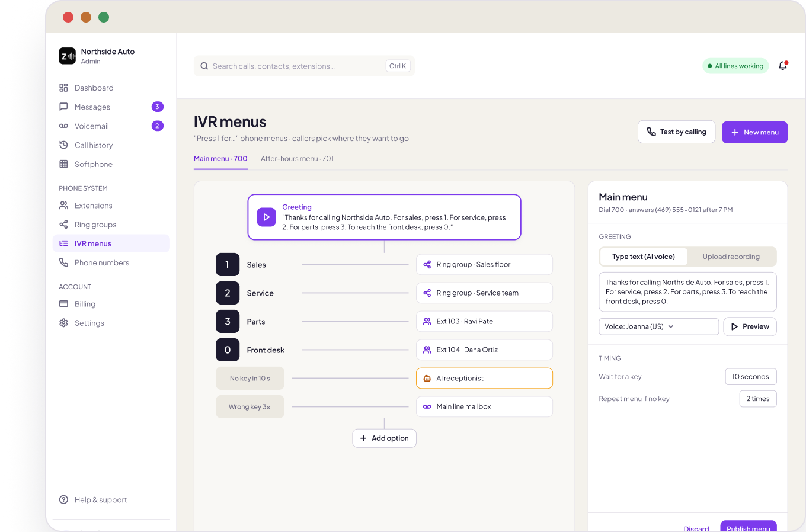Click the No key in 10 s condition

click(250, 379)
